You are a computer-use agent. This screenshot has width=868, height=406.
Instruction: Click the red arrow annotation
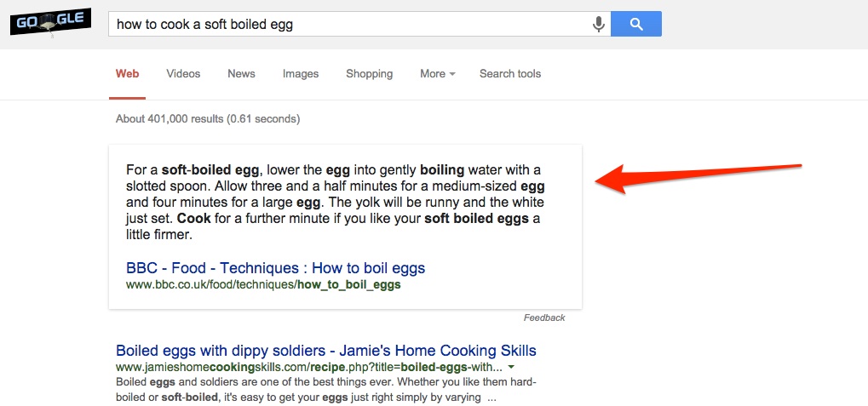click(x=698, y=174)
